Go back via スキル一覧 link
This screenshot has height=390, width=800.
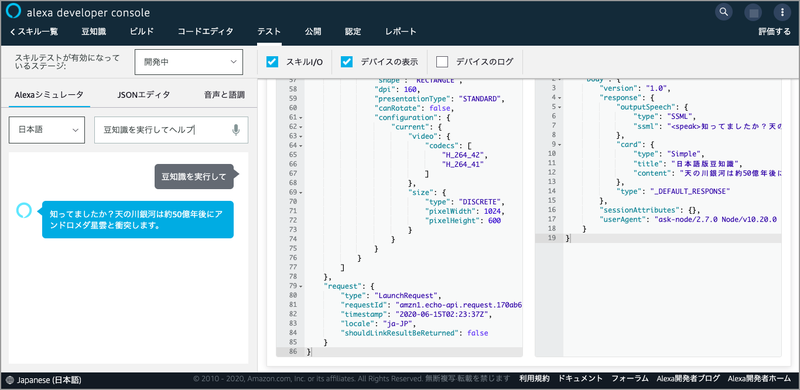34,32
